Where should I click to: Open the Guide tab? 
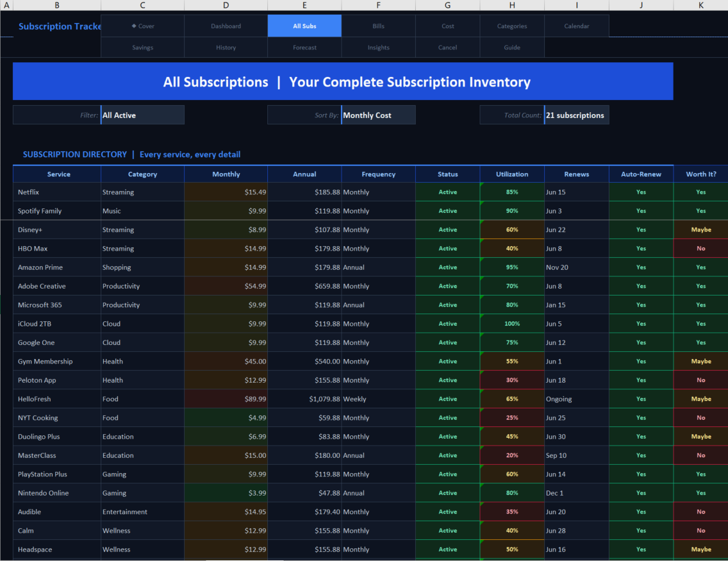(512, 47)
